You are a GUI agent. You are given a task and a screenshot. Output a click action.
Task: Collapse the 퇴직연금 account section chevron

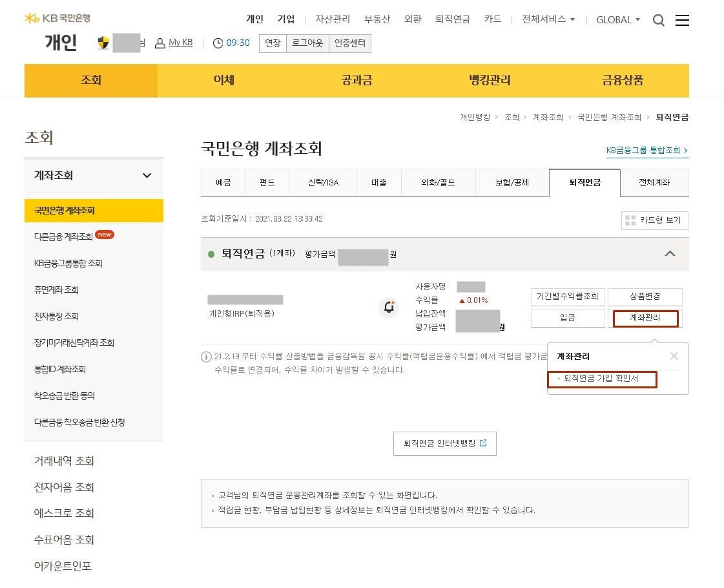click(x=670, y=253)
